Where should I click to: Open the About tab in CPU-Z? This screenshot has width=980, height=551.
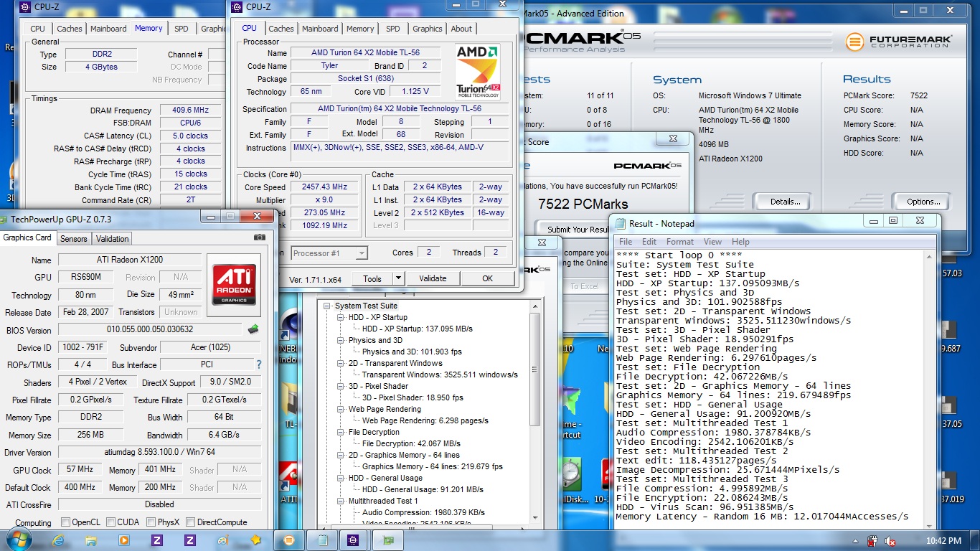tap(461, 29)
